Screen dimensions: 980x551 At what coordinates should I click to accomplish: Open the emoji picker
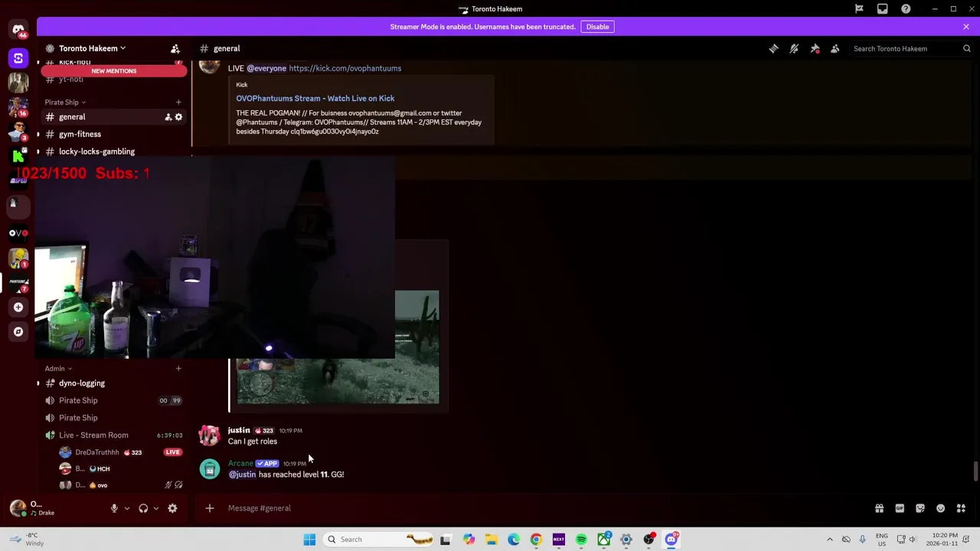pyautogui.click(x=940, y=508)
